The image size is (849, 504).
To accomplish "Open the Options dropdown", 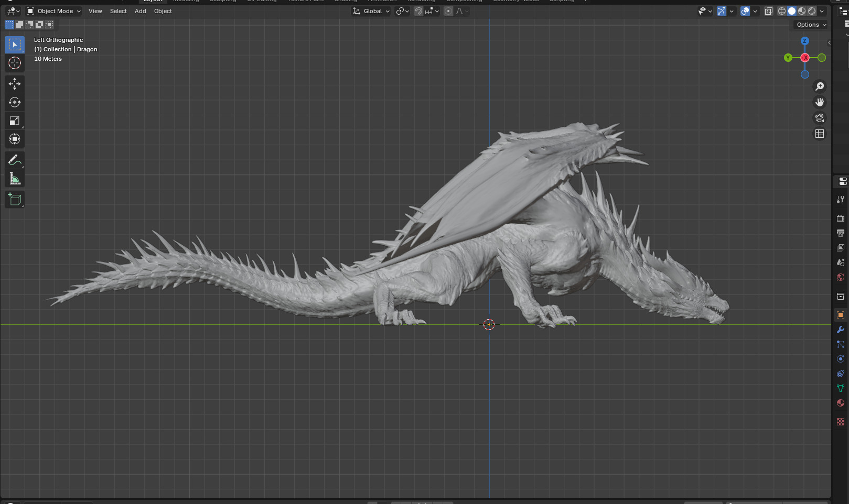I will point(811,25).
